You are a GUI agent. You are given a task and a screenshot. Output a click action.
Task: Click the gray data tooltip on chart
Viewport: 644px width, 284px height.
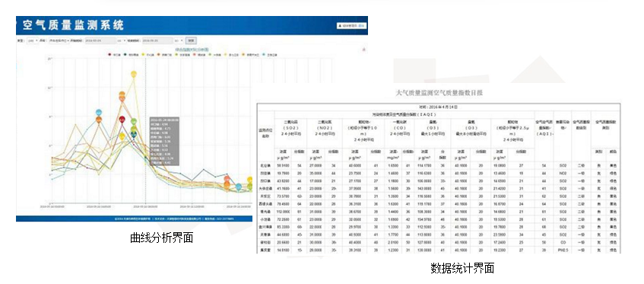(x=164, y=141)
